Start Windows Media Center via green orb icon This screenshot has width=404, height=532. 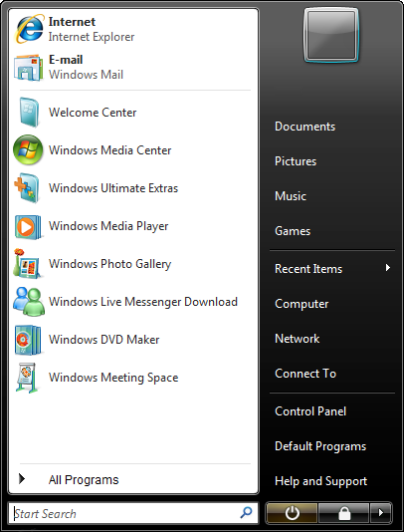28,150
